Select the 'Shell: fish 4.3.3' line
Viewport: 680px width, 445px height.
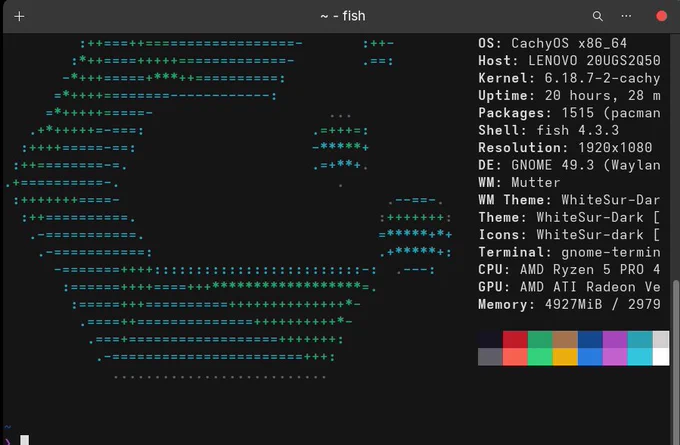pyautogui.click(x=549, y=130)
